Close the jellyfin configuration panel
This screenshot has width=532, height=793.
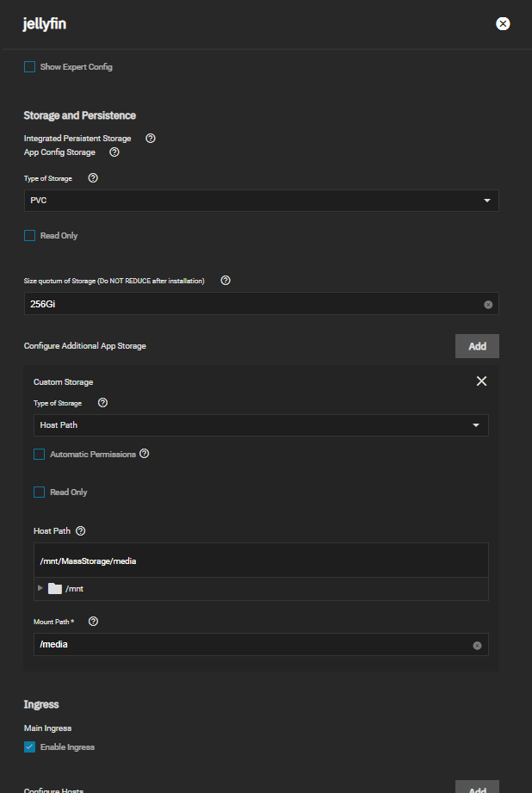tap(504, 24)
